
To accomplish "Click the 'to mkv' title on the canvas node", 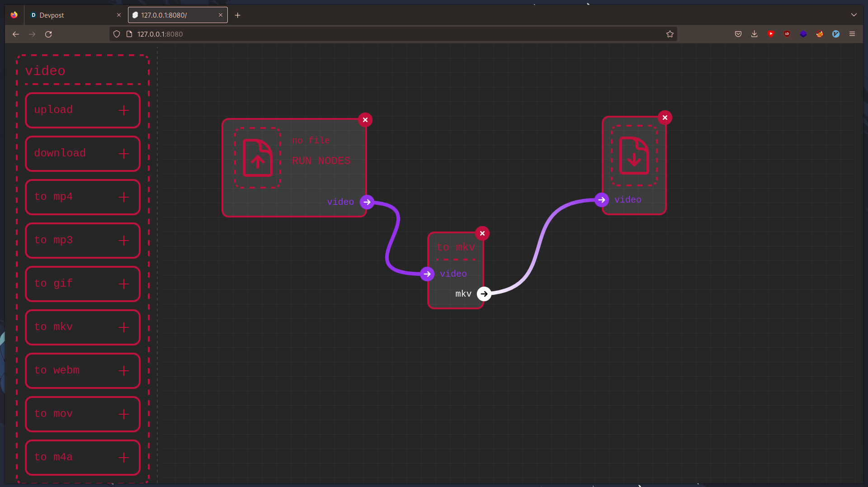I will (456, 247).
